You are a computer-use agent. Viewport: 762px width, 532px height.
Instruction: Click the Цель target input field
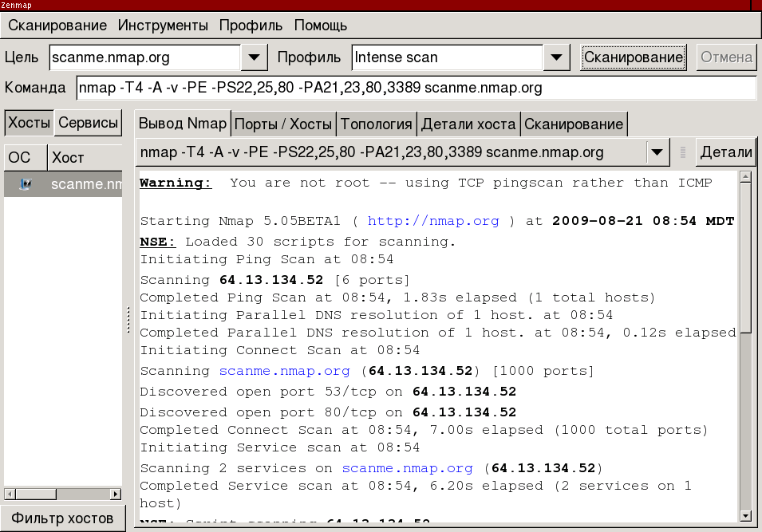(144, 57)
